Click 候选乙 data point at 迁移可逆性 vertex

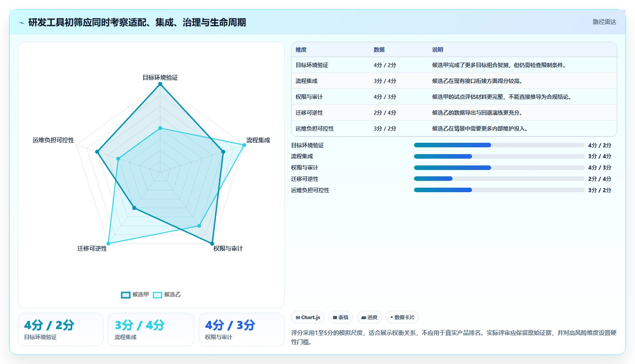[108, 244]
